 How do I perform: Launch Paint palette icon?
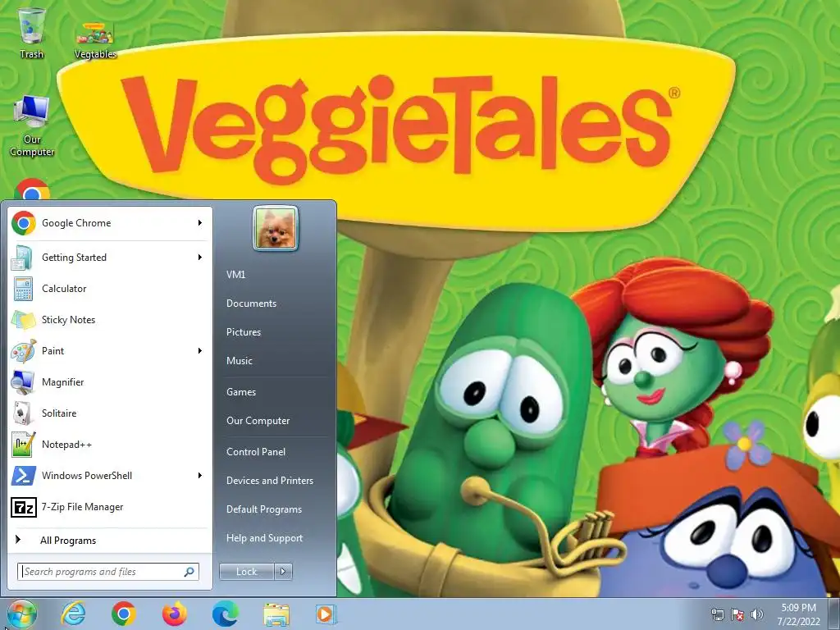24,351
